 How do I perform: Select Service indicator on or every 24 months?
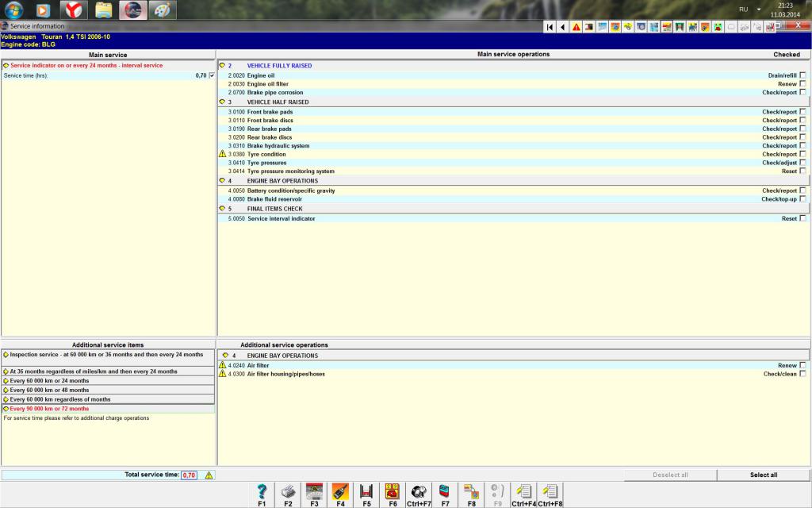(108, 65)
